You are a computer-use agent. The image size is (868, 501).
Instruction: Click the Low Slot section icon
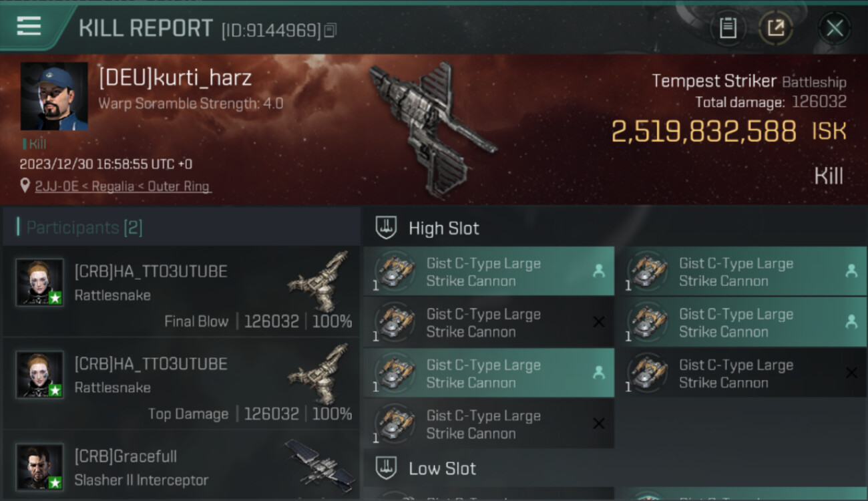[x=386, y=468]
